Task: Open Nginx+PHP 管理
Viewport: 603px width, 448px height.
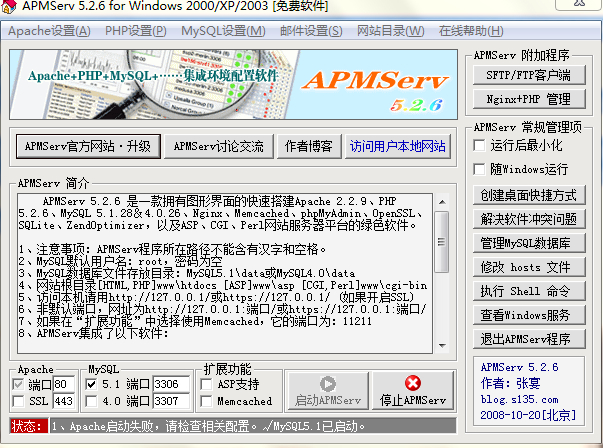Action: coord(529,99)
